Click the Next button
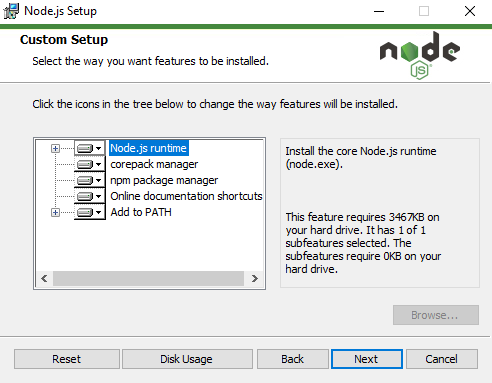The height and width of the screenshot is (383, 492). (x=367, y=359)
